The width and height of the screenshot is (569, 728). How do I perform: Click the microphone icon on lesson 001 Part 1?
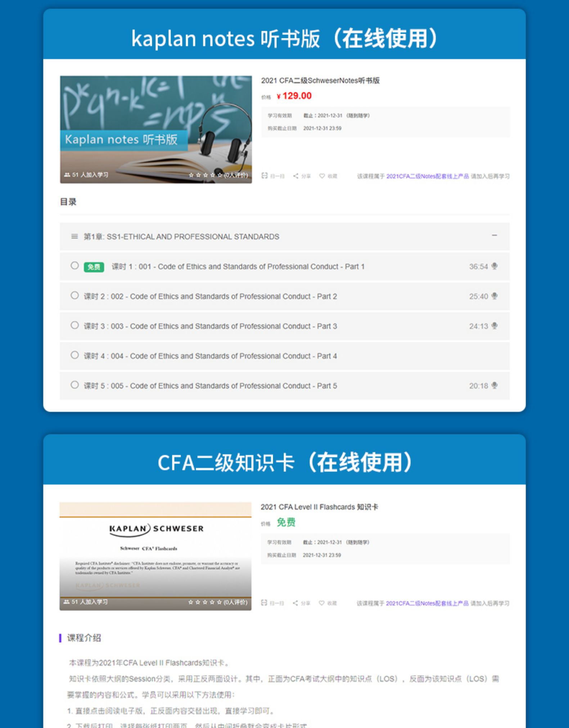495,266
